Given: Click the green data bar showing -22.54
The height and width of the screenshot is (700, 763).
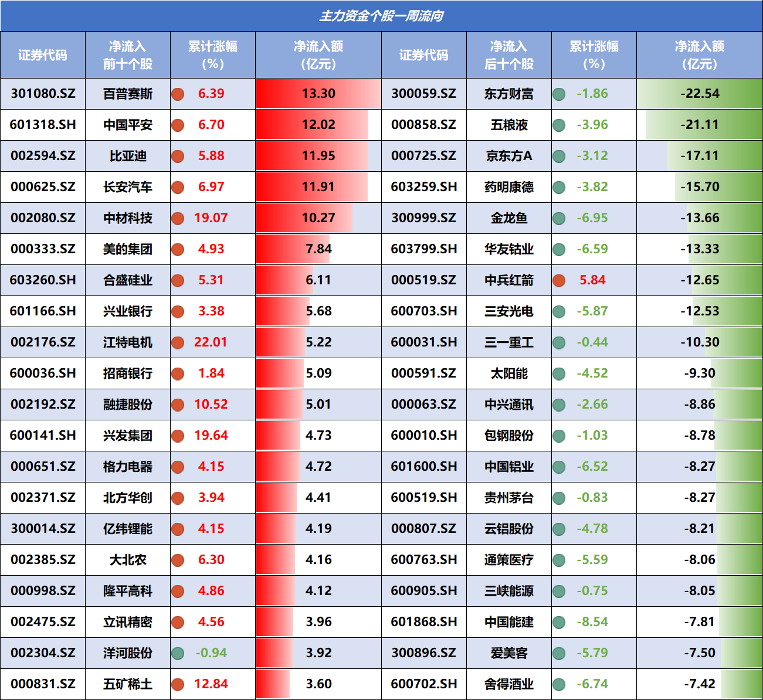Looking at the screenshot, I should pos(700,94).
